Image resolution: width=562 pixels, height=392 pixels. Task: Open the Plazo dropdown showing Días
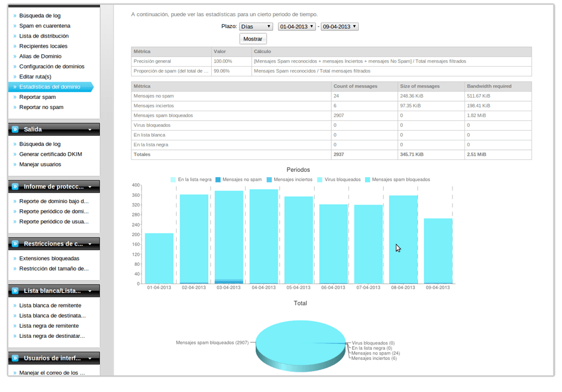coord(256,27)
